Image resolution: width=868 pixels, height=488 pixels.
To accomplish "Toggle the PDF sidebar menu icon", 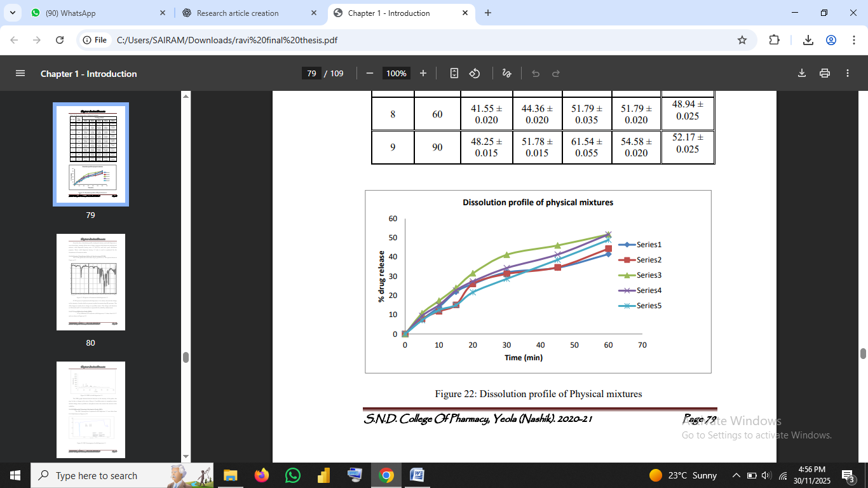I will coord(20,74).
